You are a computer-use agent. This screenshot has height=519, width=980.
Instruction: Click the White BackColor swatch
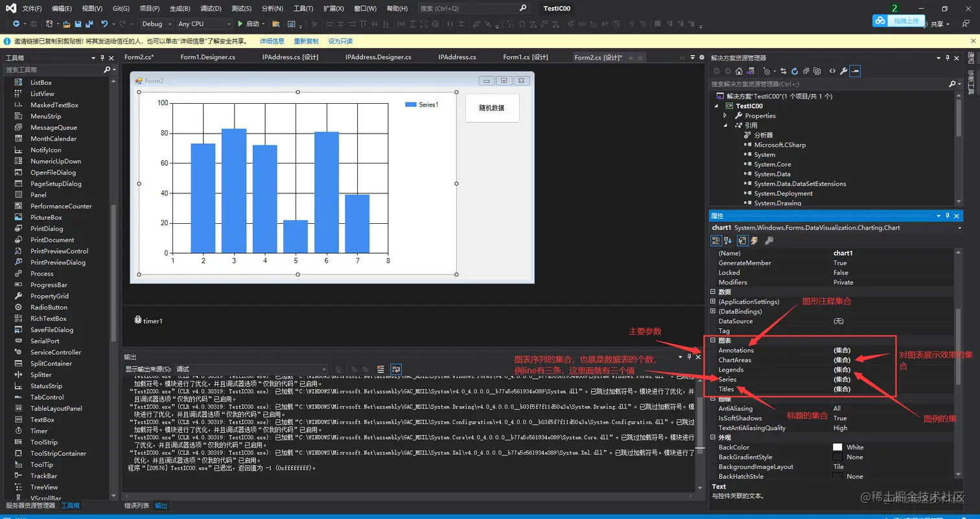click(837, 447)
